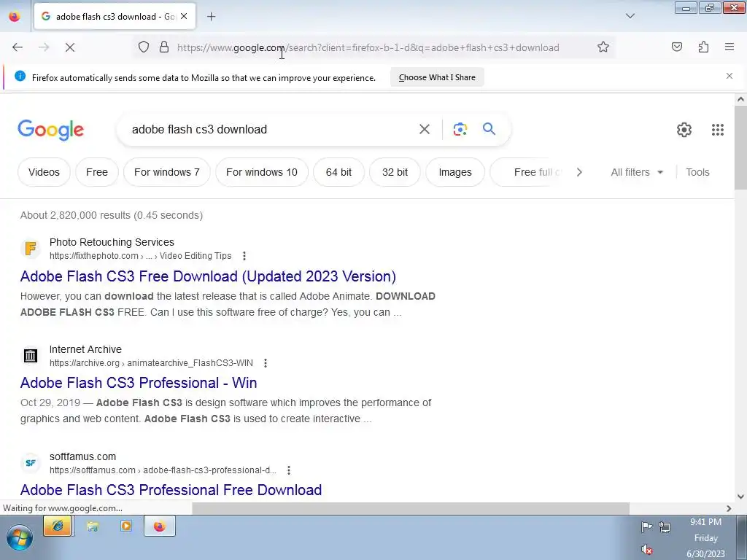
Task: Open Google quick settings gear
Action: pos(684,130)
